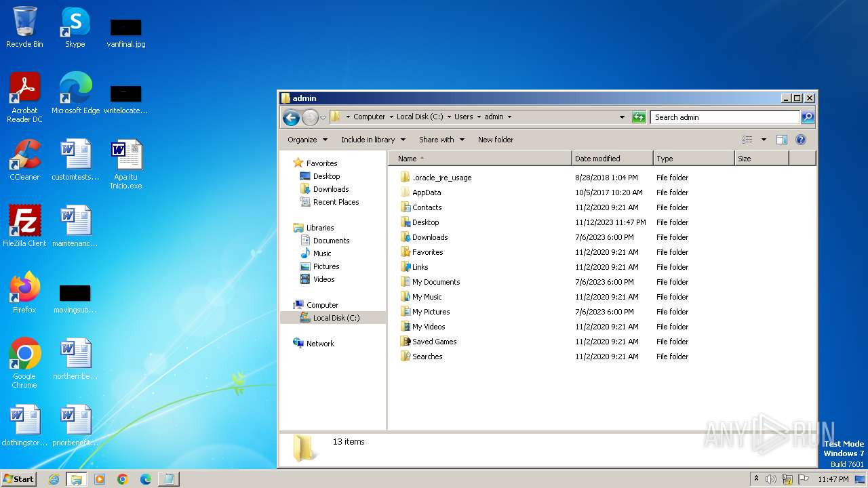The height and width of the screenshot is (488, 868).
Task: Click Local Disk (C:) in address path
Action: [x=420, y=117]
